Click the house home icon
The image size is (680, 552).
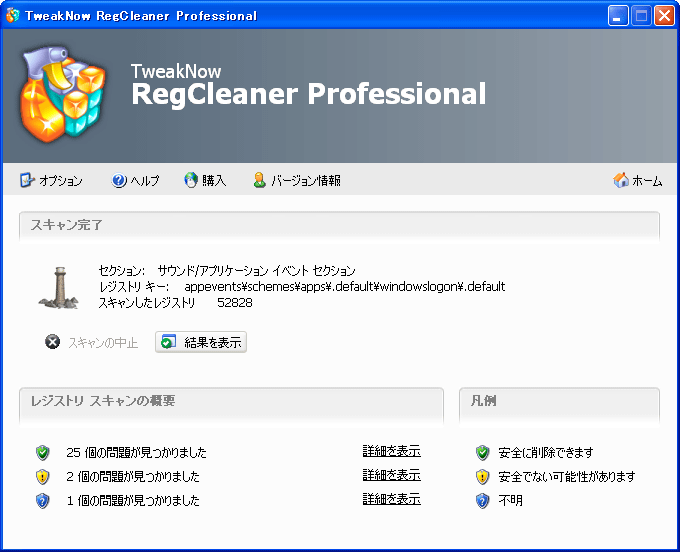pyautogui.click(x=621, y=180)
